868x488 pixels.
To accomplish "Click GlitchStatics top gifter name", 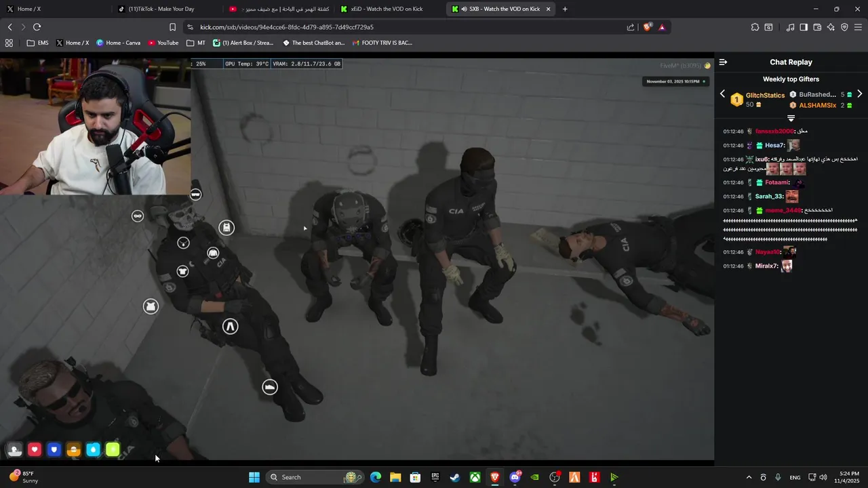I will [765, 96].
